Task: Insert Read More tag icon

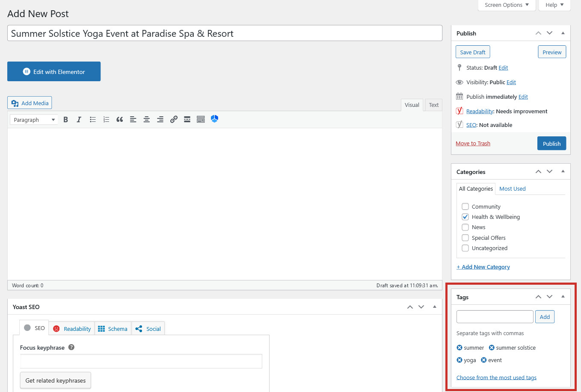Action: pyautogui.click(x=187, y=120)
